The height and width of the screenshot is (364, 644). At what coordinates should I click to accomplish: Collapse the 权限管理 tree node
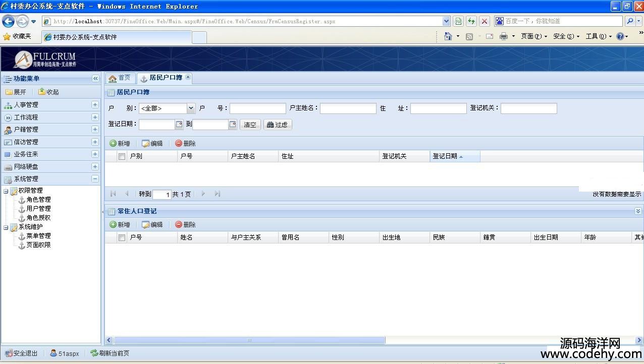tap(6, 191)
